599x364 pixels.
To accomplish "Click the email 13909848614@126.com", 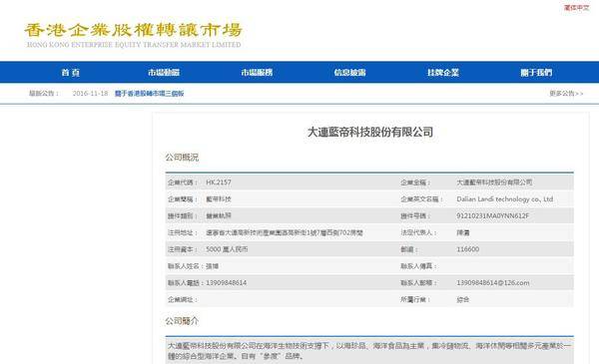I will coord(493,283).
